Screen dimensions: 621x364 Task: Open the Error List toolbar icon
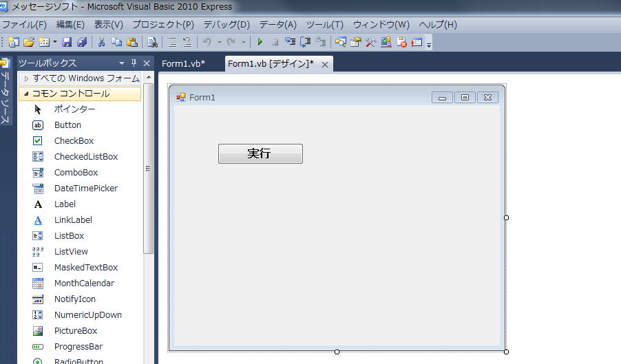click(401, 42)
